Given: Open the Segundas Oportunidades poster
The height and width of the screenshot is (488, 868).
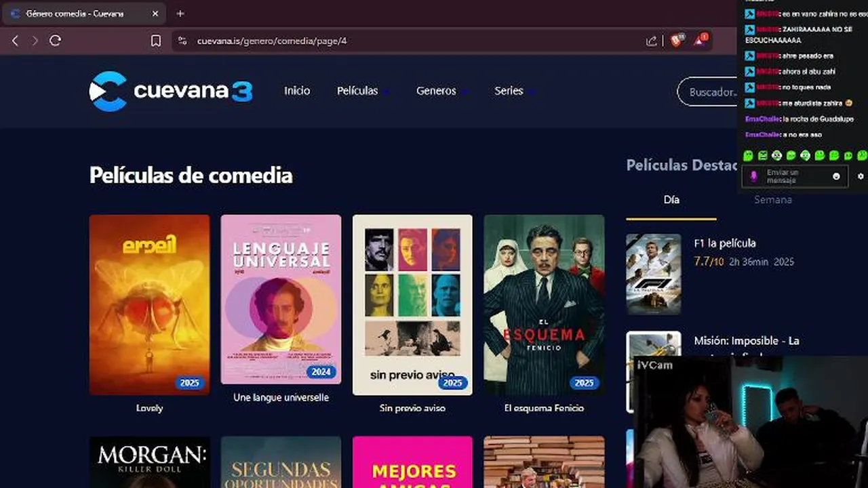Looking at the screenshot, I should pos(281,462).
